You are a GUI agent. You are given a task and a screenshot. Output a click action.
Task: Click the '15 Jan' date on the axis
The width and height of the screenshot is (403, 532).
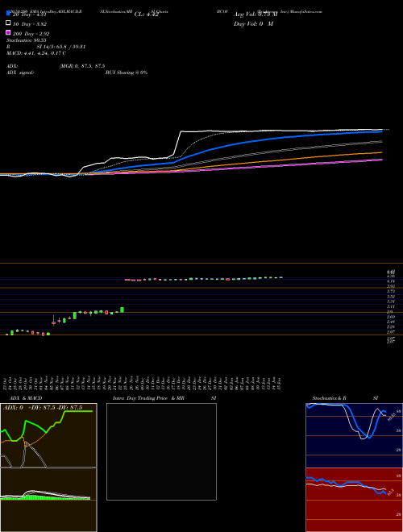[x=279, y=382]
